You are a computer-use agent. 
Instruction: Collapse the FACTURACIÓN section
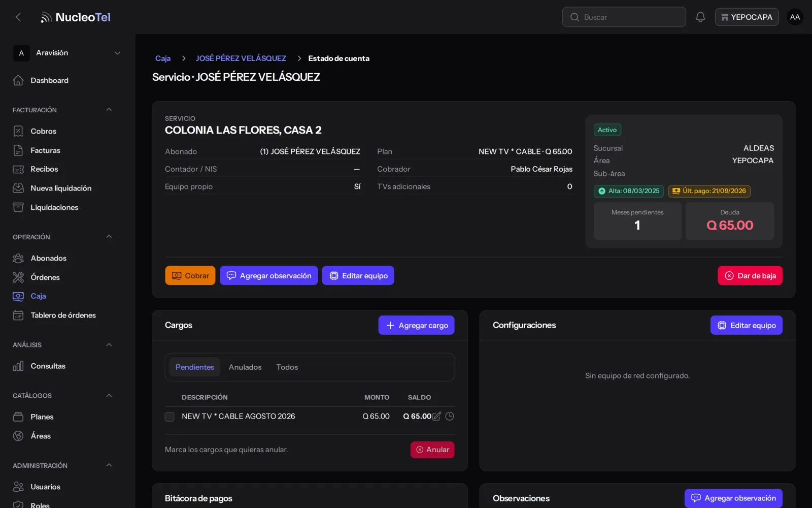click(109, 110)
